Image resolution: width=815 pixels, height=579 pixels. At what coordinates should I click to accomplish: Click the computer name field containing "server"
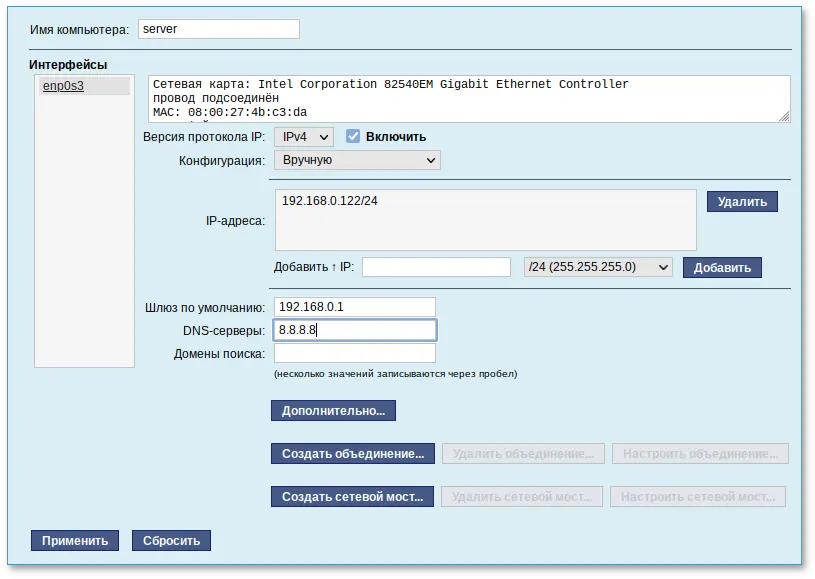[218, 29]
